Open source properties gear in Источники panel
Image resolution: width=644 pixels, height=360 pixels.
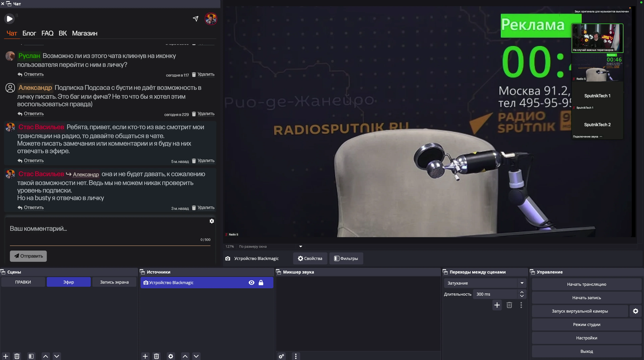[171, 356]
